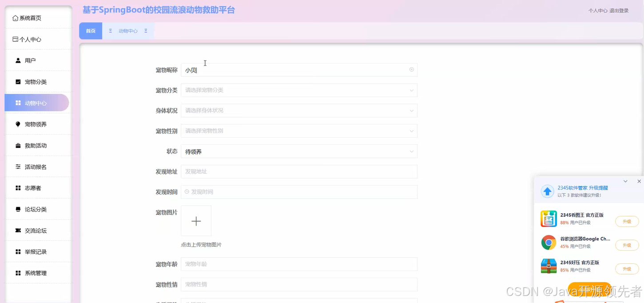Click 退出登录 to log out
The image size is (644, 303).
click(x=619, y=11)
